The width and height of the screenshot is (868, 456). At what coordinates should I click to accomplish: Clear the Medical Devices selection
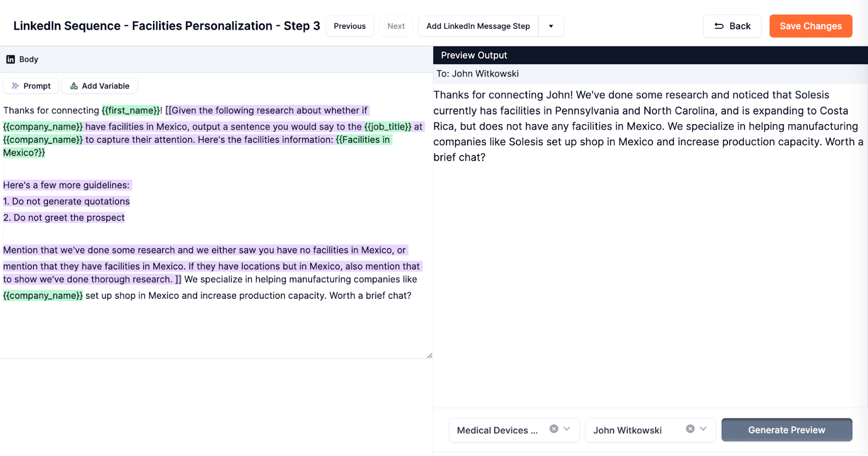click(554, 429)
